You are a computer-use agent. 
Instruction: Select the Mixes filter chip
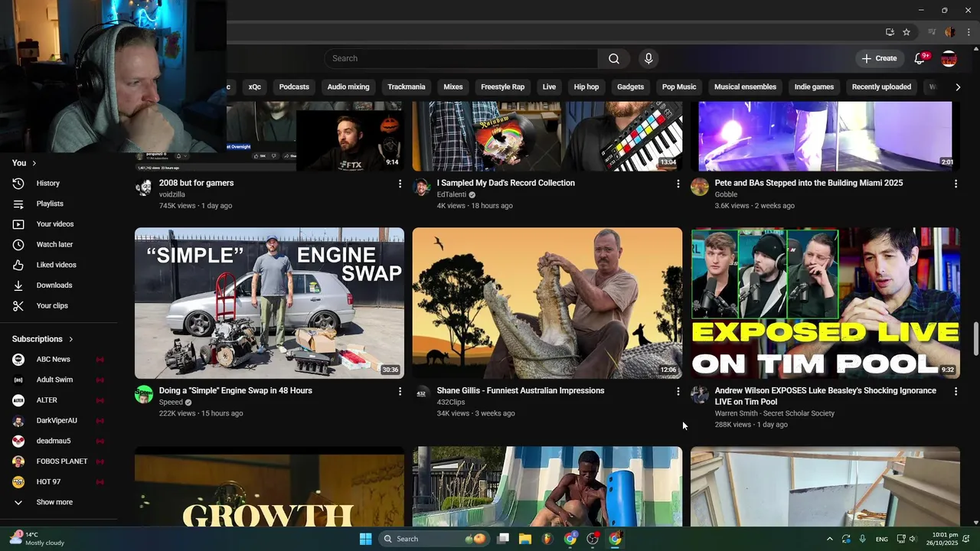click(453, 87)
